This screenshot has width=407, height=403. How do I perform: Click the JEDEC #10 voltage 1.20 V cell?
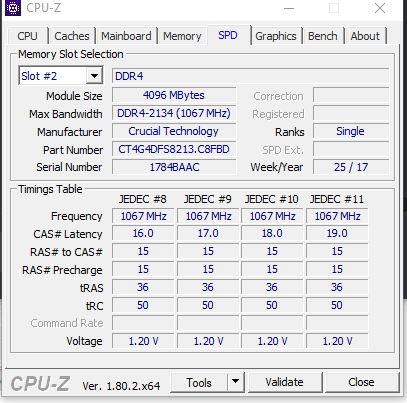(x=272, y=341)
